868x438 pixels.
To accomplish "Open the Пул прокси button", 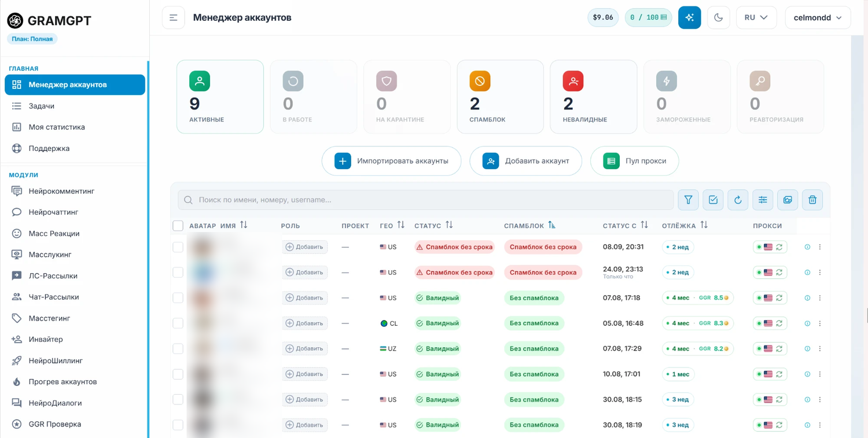I will (x=634, y=161).
